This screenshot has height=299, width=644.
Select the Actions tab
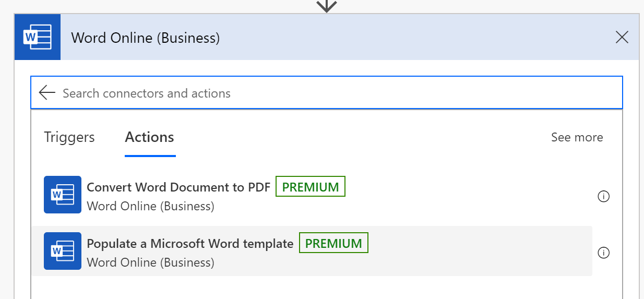click(x=150, y=137)
